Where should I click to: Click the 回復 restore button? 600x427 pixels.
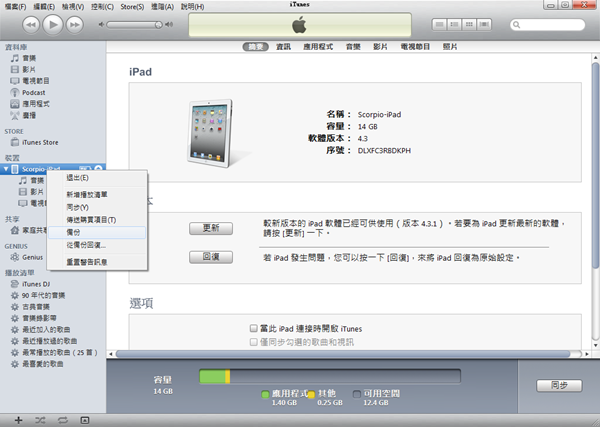[x=211, y=257]
